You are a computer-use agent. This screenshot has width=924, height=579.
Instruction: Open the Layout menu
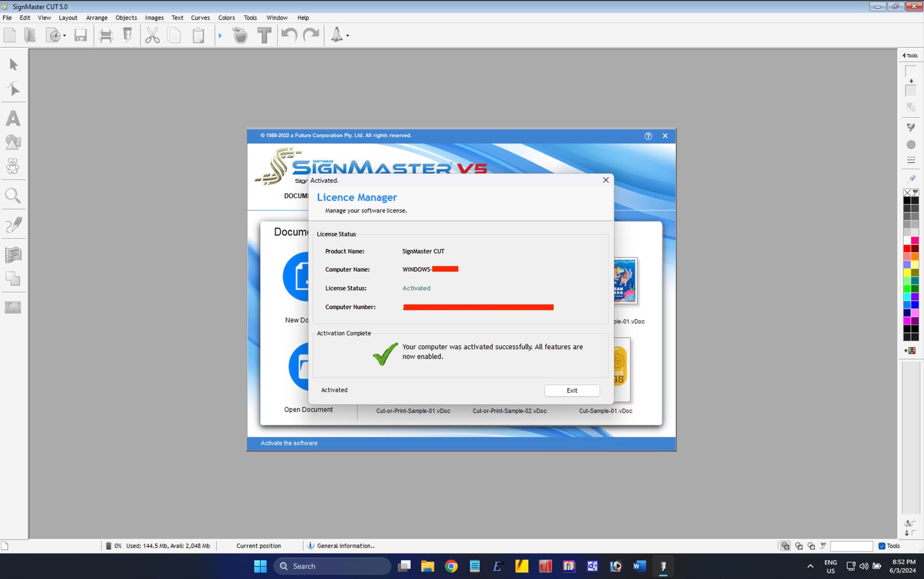(x=68, y=18)
